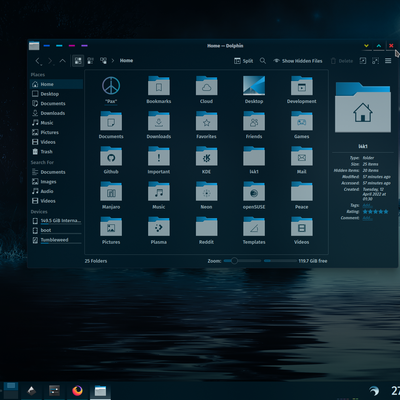Image resolution: width=400 pixels, height=400 pixels.
Task: Select Downloads in Places panel
Action: pos(56,113)
